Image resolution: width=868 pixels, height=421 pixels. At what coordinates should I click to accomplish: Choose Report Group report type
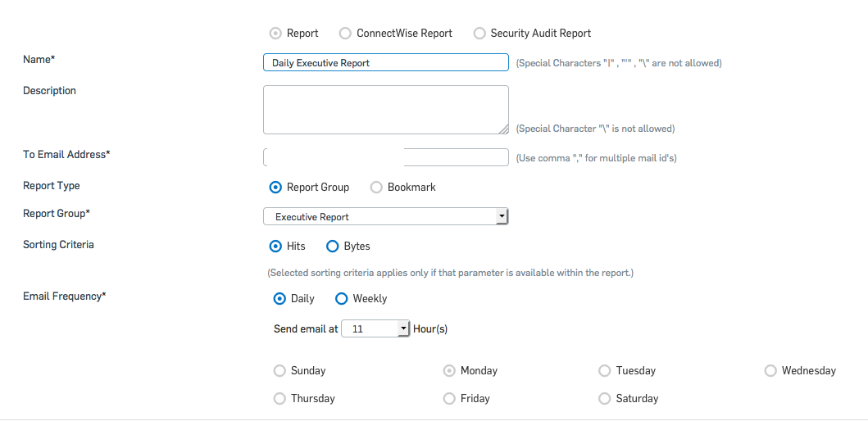[275, 187]
